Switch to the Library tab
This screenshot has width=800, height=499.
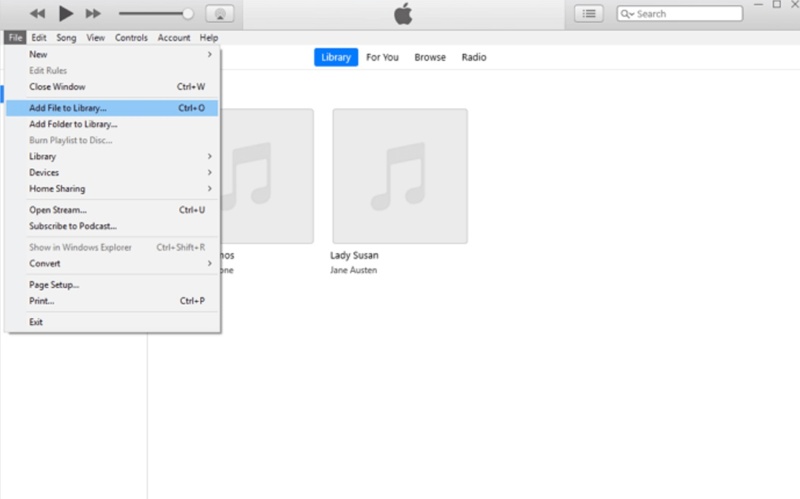click(336, 57)
